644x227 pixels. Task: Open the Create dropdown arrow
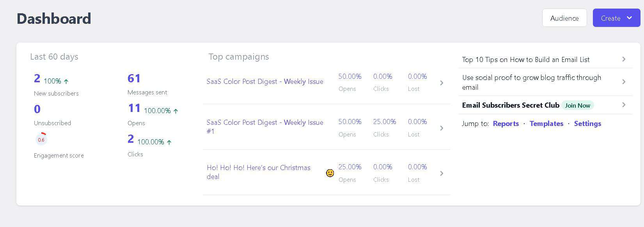click(629, 18)
